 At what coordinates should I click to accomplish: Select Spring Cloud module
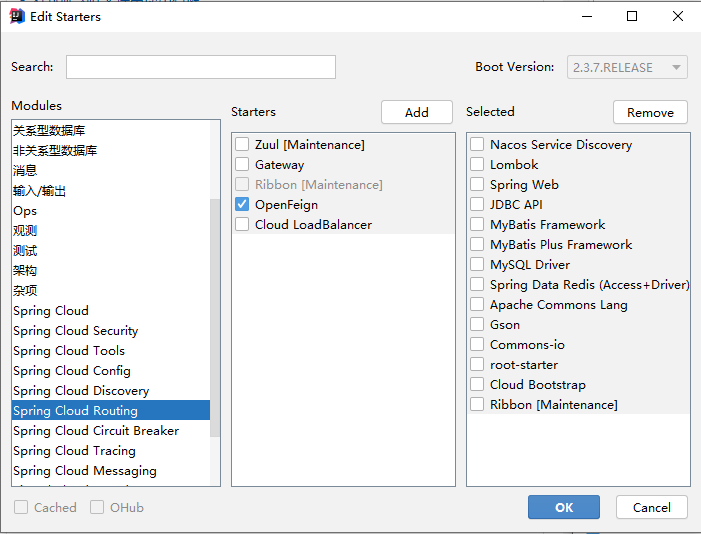click(x=110, y=310)
